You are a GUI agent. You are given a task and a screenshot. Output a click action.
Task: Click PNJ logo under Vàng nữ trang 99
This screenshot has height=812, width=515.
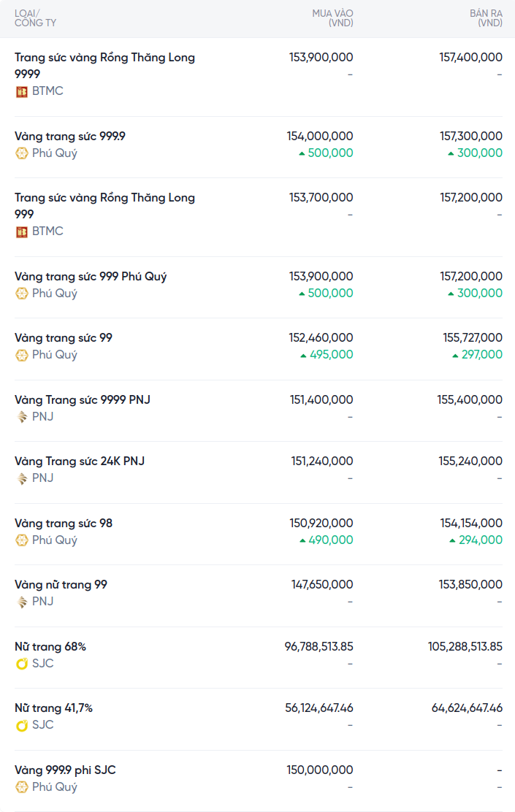[x=22, y=602]
